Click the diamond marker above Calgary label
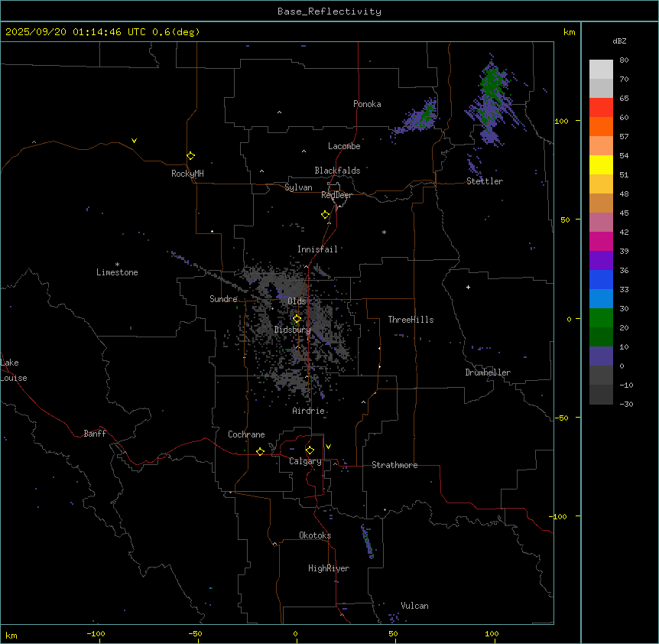Viewport: 659px width, 644px height. click(310, 450)
